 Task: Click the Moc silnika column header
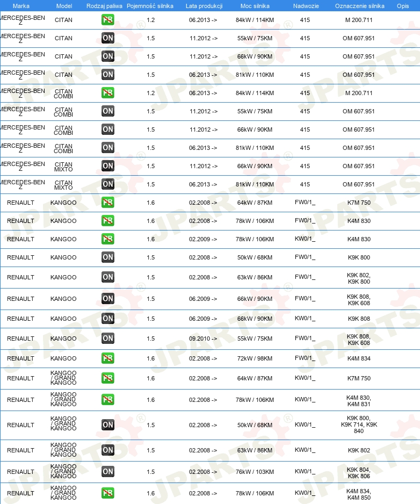coord(255,6)
